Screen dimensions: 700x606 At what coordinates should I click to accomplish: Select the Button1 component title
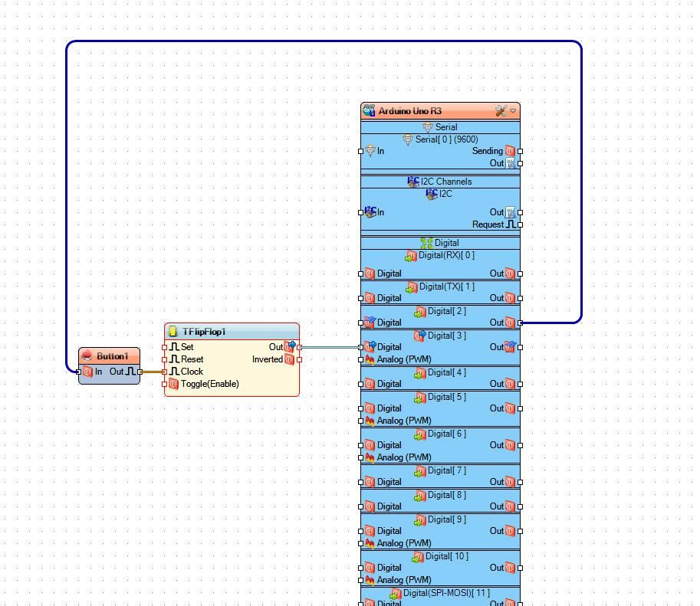pos(113,356)
